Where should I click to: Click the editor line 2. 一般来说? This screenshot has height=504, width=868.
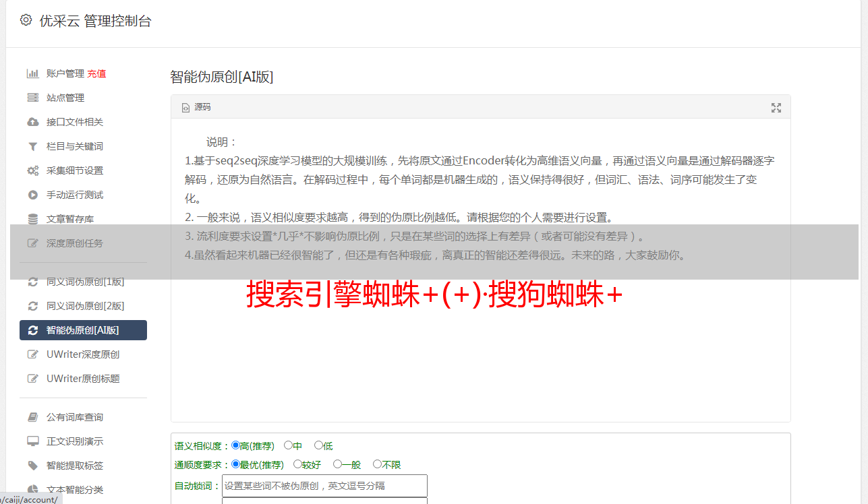coord(399,218)
